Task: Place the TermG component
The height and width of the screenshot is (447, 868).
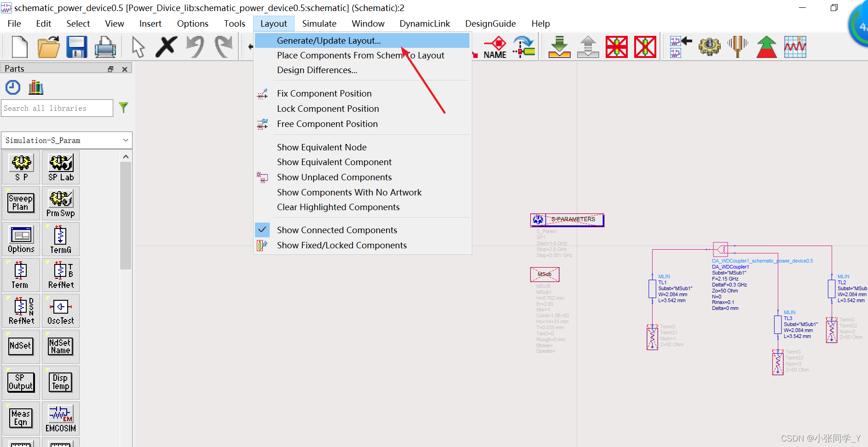Action: click(61, 239)
